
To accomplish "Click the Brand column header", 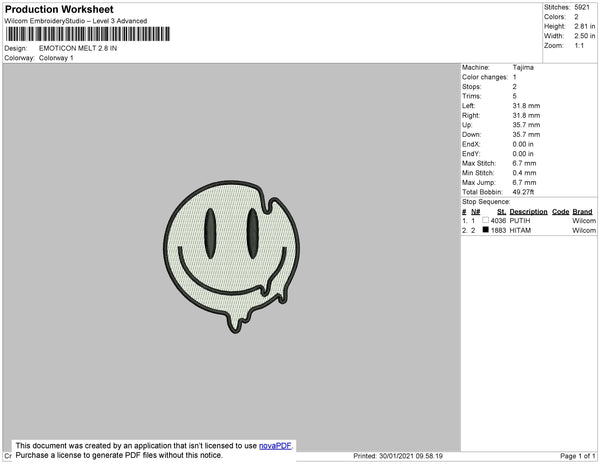I will (x=582, y=212).
